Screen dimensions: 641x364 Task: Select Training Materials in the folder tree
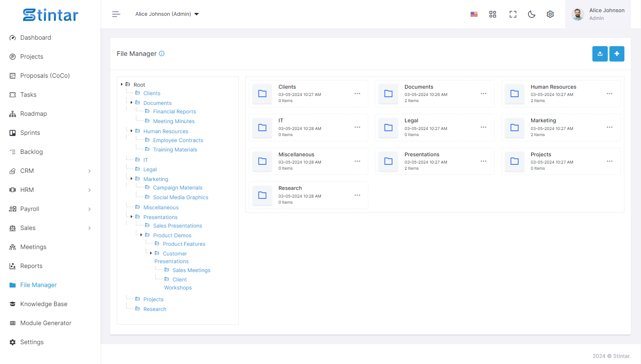[175, 149]
